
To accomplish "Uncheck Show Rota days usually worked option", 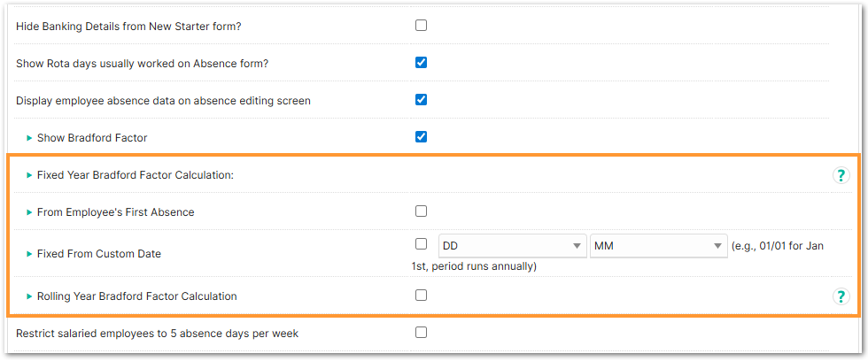I will (421, 63).
